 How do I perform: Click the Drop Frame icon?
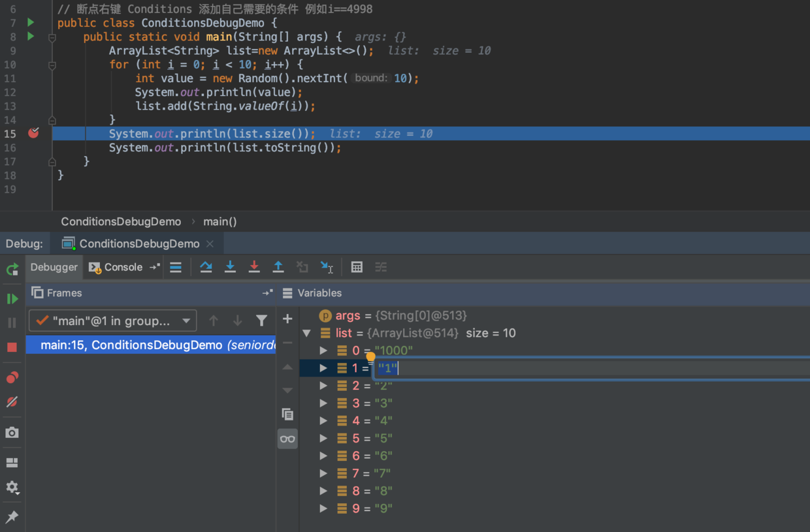[x=302, y=267]
